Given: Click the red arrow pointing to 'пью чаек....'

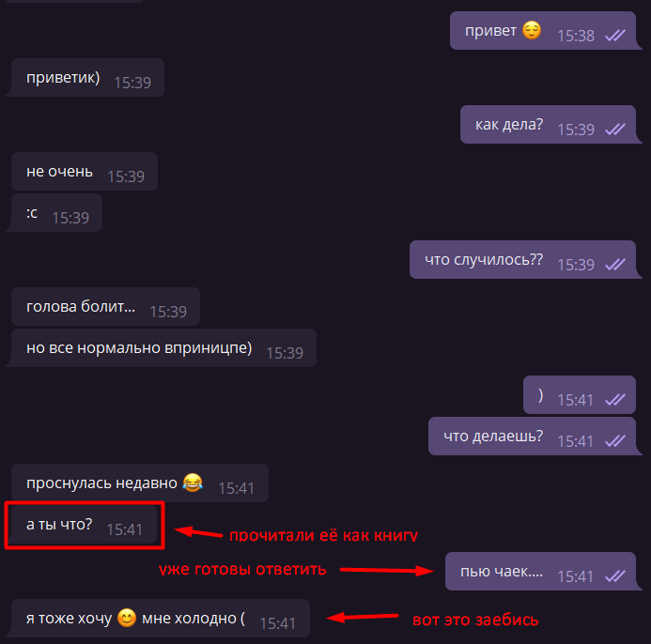Looking at the screenshot, I should point(387,571).
